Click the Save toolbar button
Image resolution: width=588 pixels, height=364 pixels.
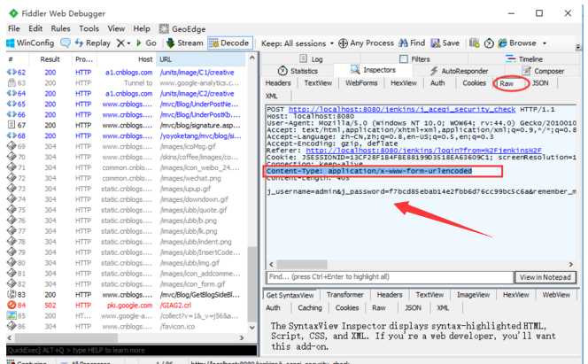(445, 43)
